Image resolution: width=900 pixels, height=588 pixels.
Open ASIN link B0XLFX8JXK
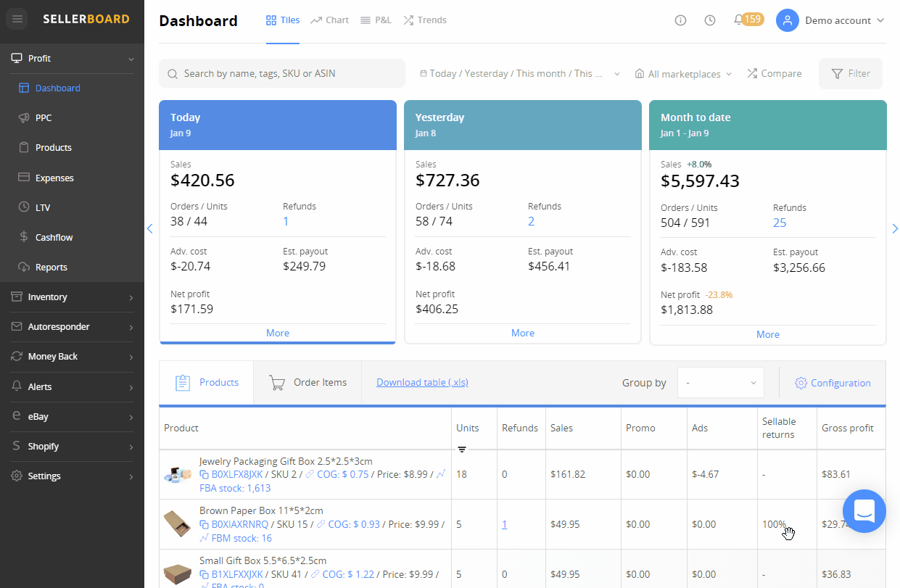click(x=237, y=475)
